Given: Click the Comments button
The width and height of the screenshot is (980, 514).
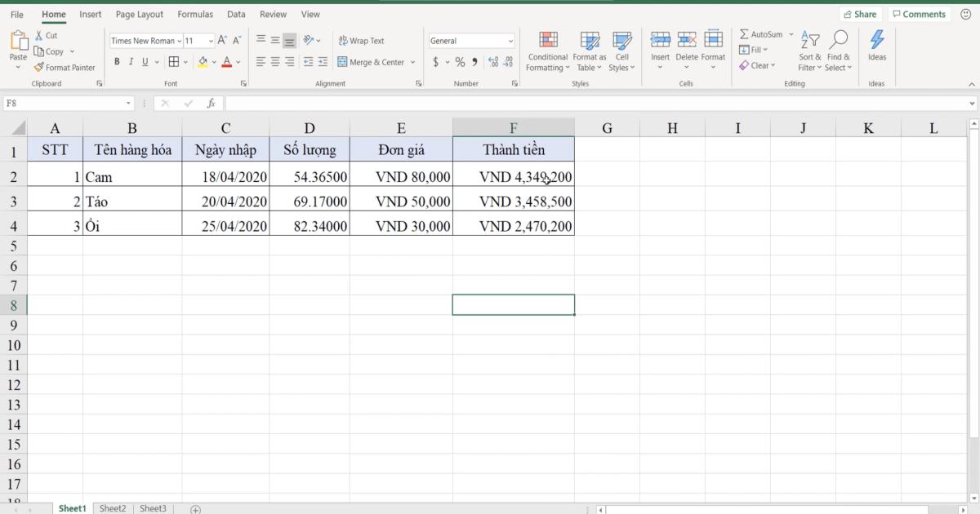Looking at the screenshot, I should [x=919, y=14].
